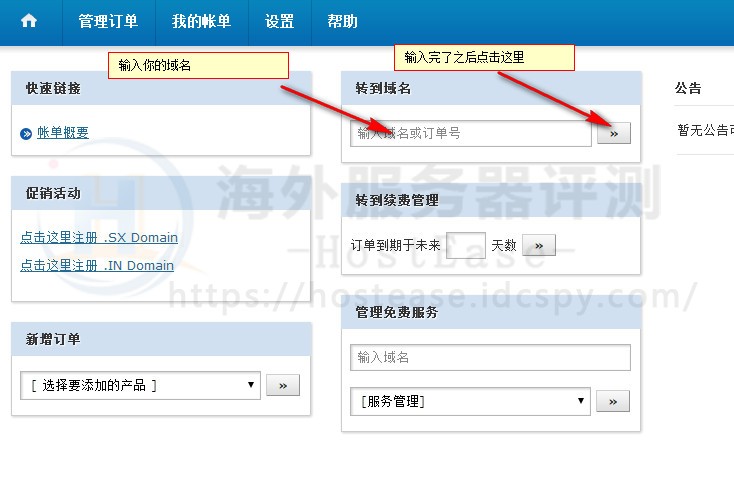Open the 管理订单 menu
The width and height of the screenshot is (734, 477).
108,22
